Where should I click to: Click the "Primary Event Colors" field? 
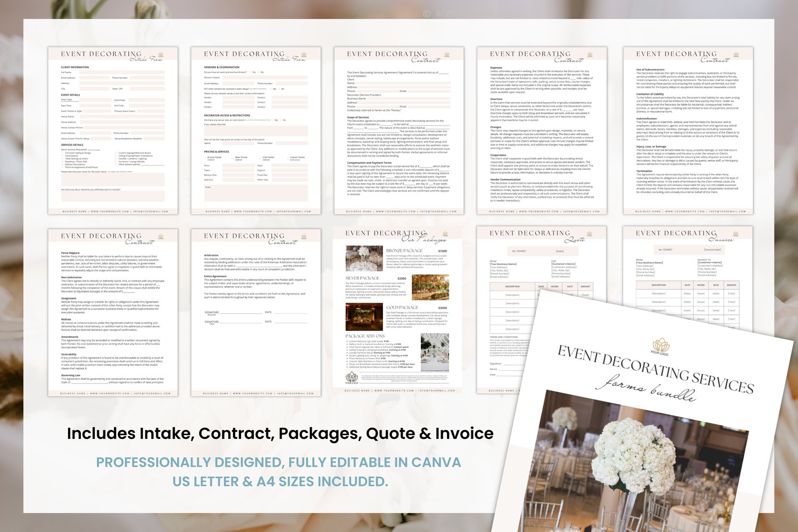[x=151, y=111]
